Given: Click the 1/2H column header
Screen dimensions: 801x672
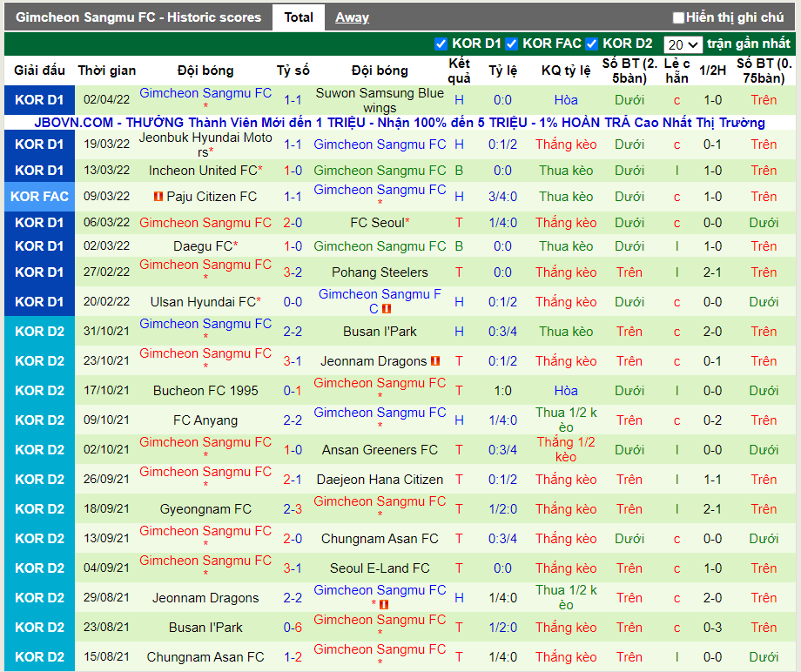Looking at the screenshot, I should [x=712, y=71].
